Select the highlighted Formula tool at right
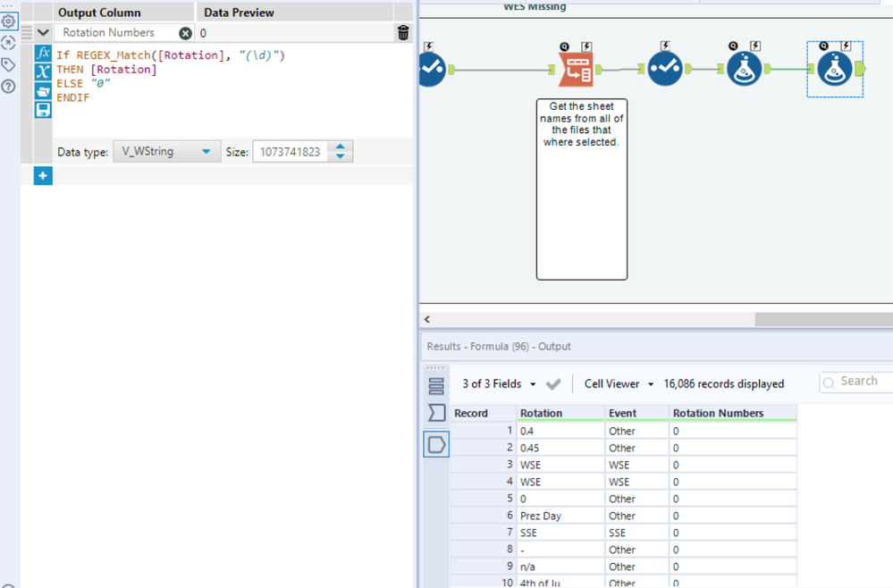The height and width of the screenshot is (588, 893). point(835,69)
